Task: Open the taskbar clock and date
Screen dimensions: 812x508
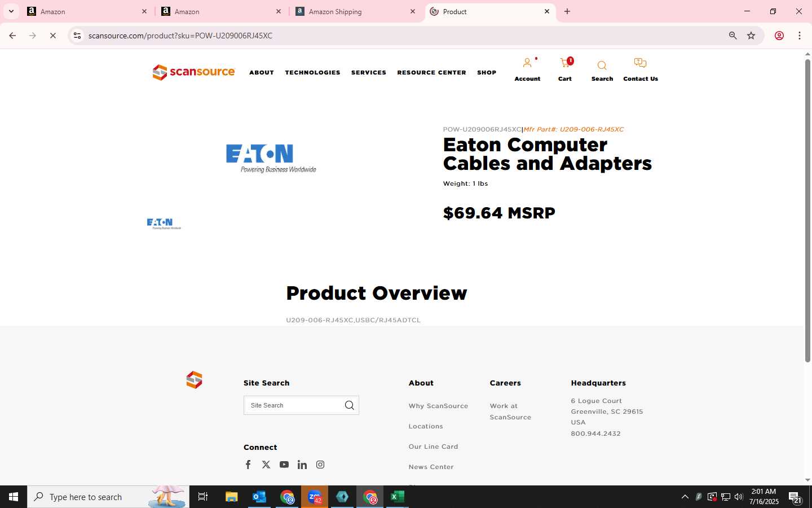Action: pyautogui.click(x=764, y=497)
